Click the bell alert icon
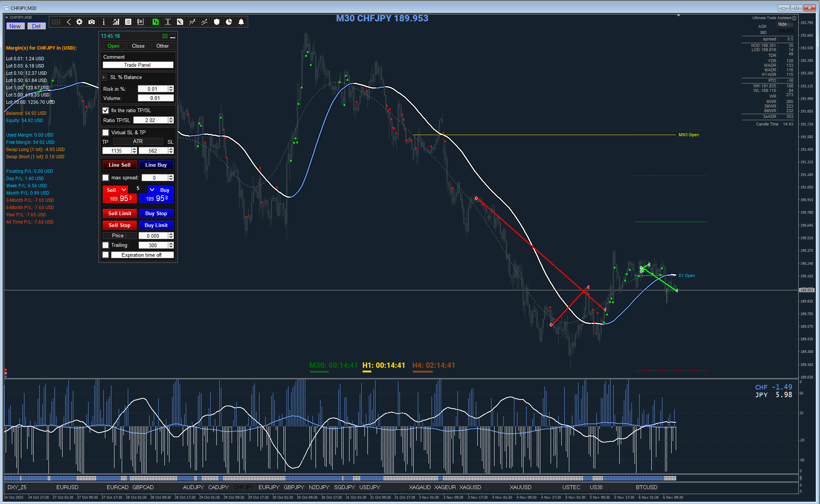The width and height of the screenshot is (820, 504). 241,22
